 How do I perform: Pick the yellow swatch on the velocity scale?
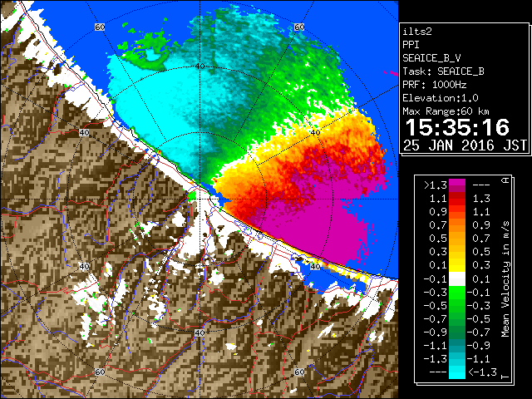click(457, 265)
